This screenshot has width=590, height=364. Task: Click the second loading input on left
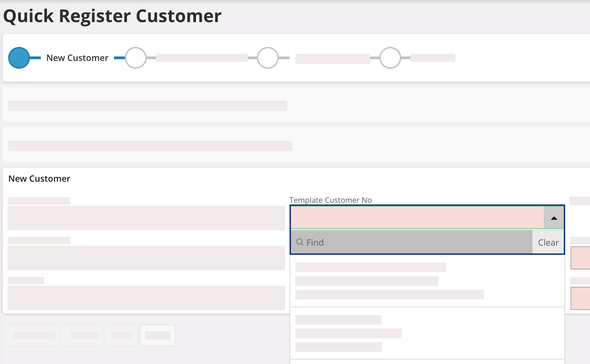point(146,258)
